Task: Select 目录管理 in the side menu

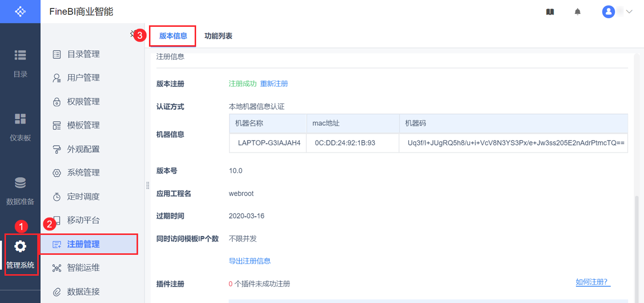Action: click(83, 54)
